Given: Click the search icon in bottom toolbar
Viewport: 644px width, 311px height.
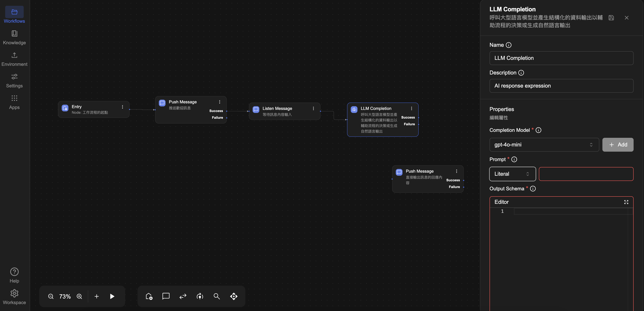Looking at the screenshot, I should (216, 296).
